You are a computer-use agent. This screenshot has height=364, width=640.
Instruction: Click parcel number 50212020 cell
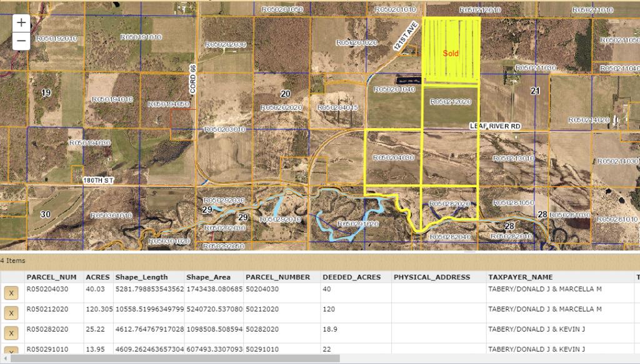click(262, 309)
